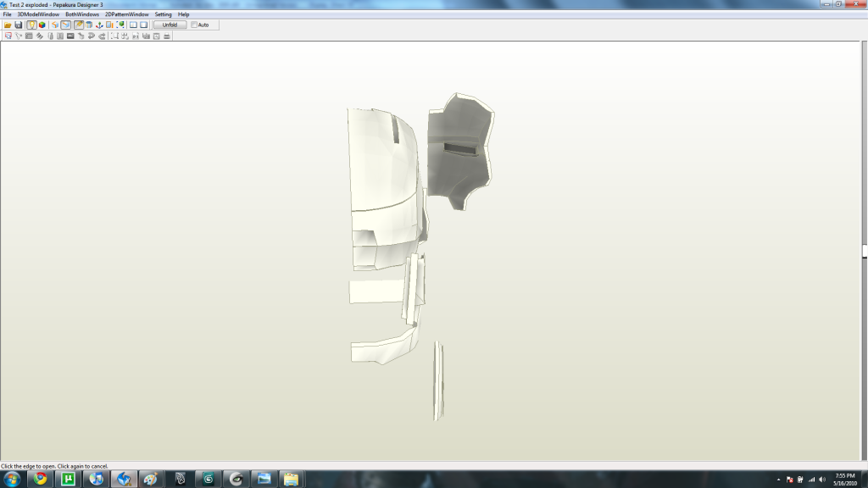Image resolution: width=868 pixels, height=488 pixels.
Task: Click the page with orange bar icon
Action: click(x=109, y=25)
